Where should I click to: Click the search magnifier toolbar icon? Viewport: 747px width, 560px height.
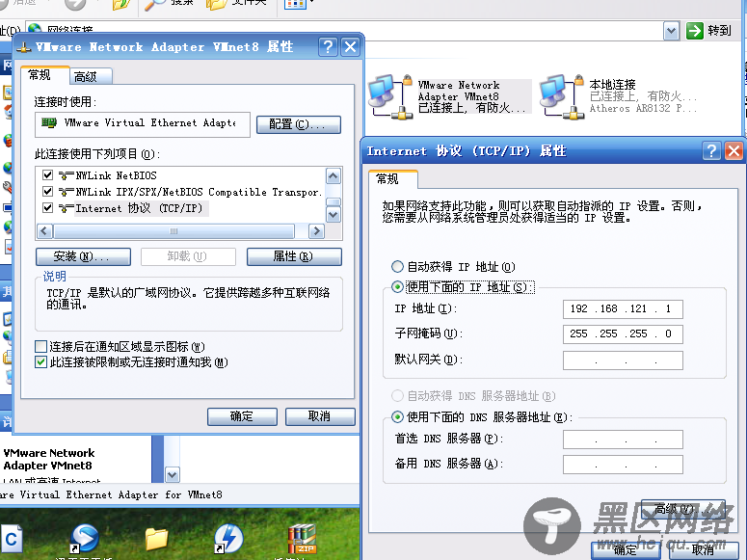coord(155,5)
